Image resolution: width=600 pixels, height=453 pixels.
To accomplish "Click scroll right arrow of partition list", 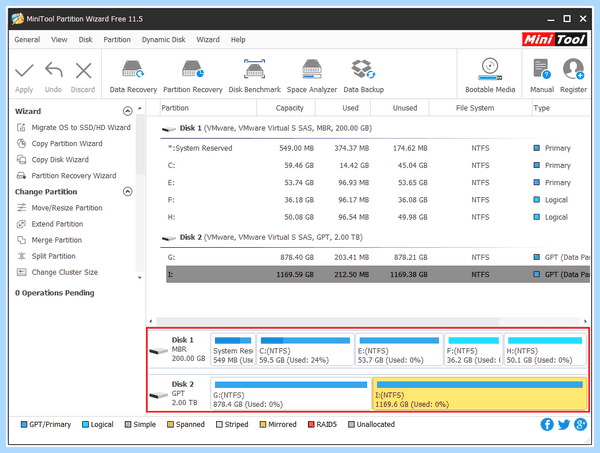I will (x=585, y=321).
